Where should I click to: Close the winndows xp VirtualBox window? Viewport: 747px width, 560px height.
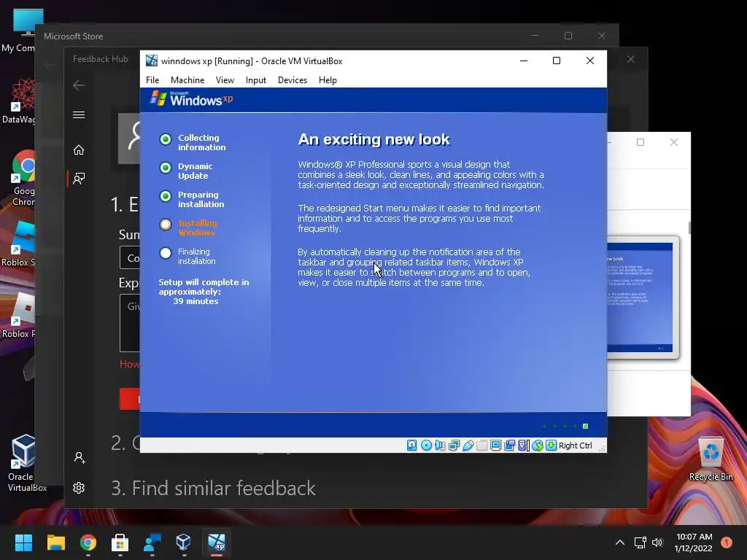tap(589, 61)
